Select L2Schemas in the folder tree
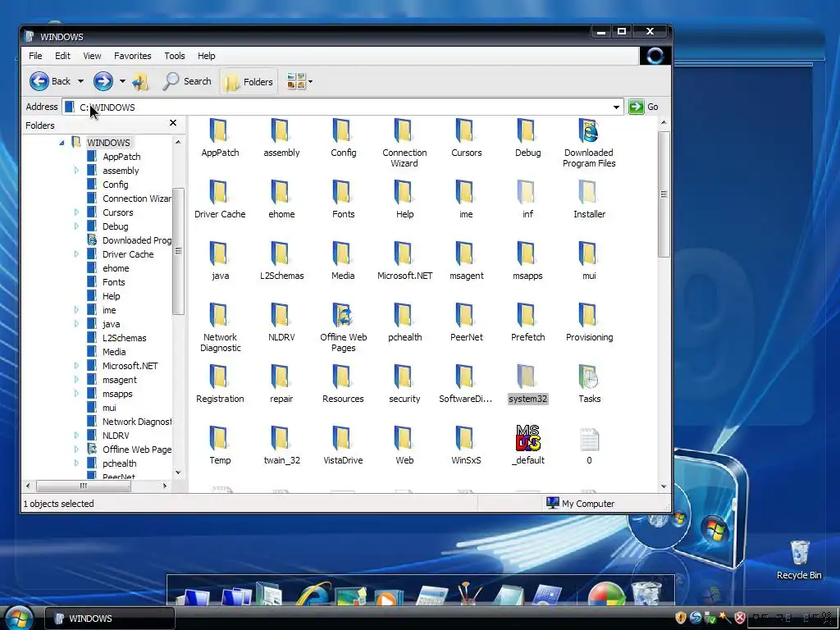Screen dimensions: 840x630 [125, 337]
